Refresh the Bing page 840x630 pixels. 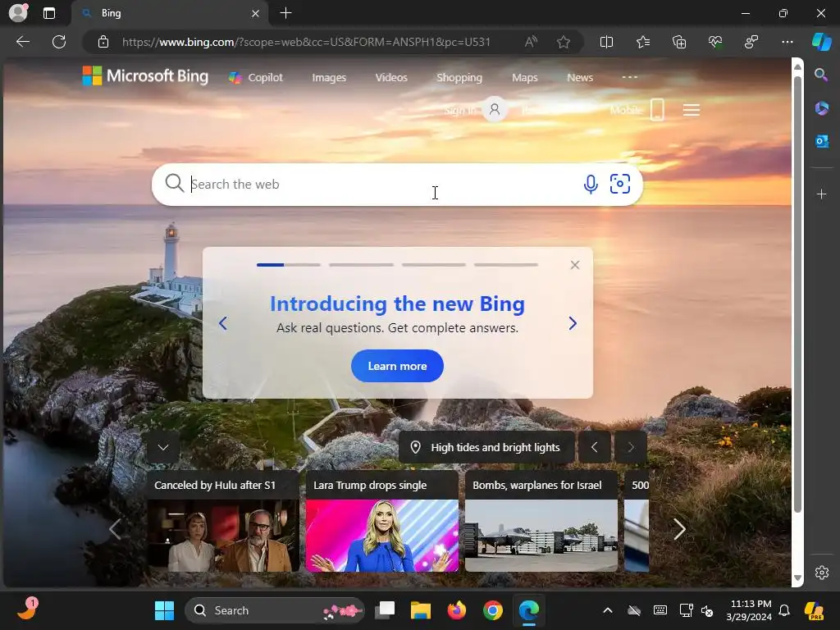click(59, 42)
